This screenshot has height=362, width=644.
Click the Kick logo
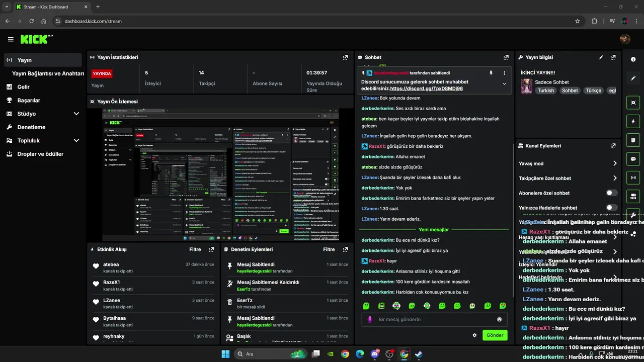point(36,39)
